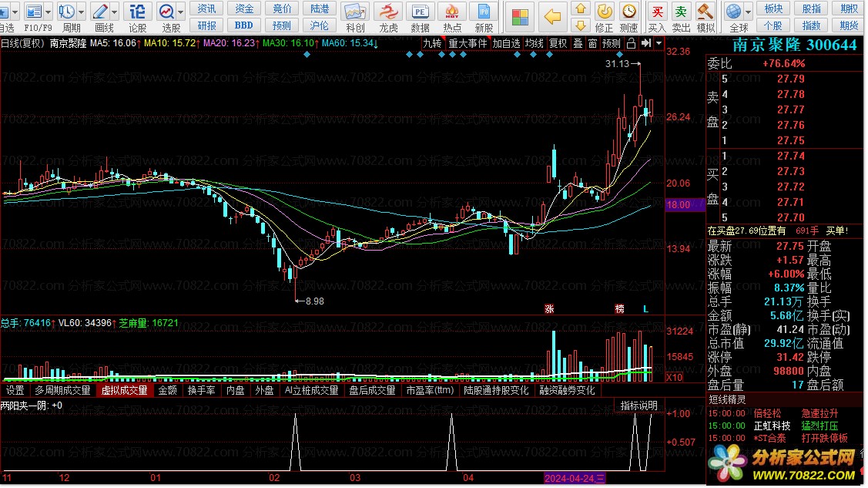
Task: Open the 模拟 gavel simulation icon
Action: 705,11
